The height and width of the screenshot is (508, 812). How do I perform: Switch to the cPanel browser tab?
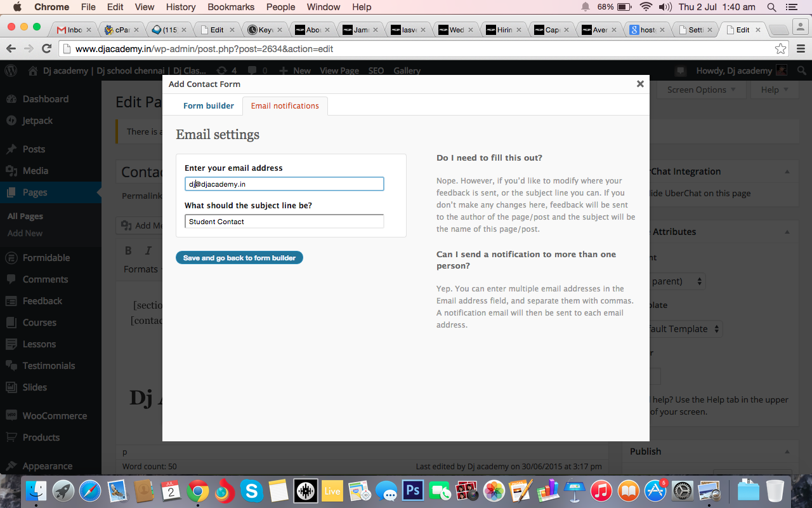(x=122, y=30)
